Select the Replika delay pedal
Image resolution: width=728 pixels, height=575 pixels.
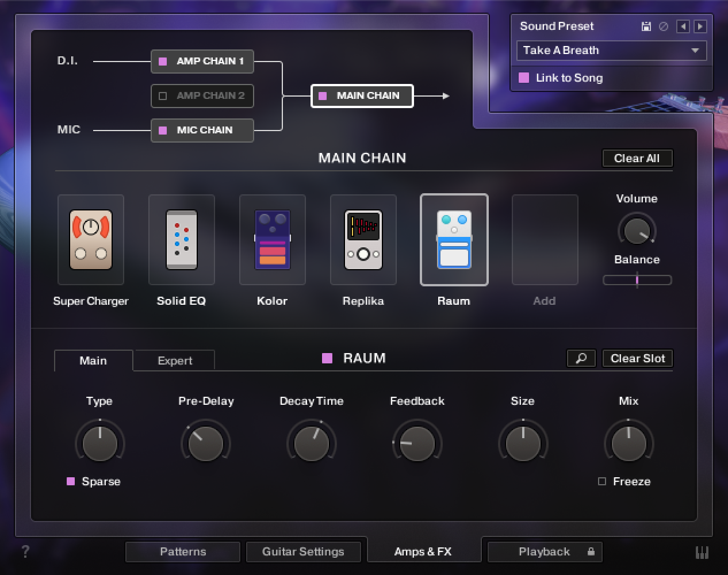(363, 240)
